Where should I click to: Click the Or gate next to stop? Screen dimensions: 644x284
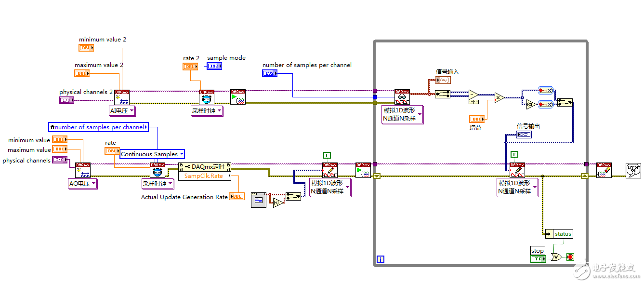coord(556,257)
